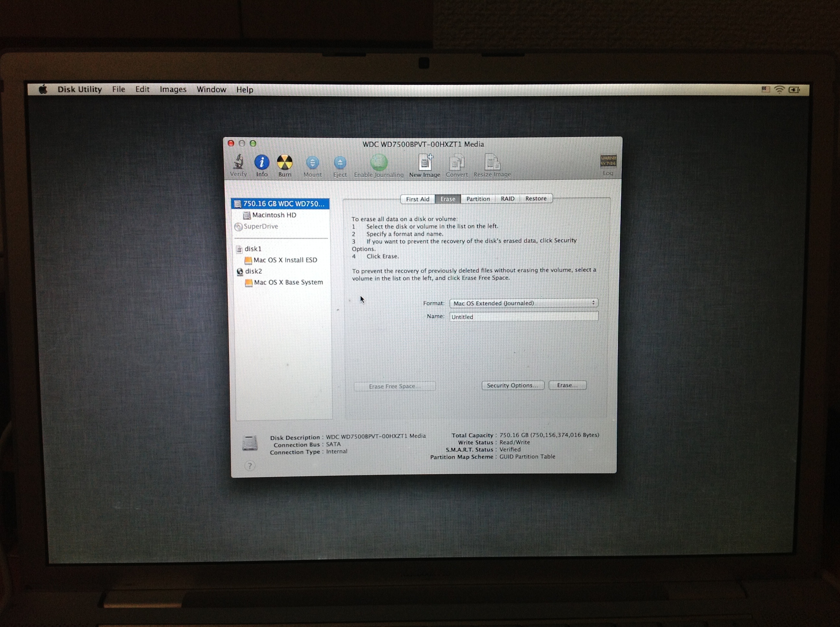The width and height of the screenshot is (840, 627).
Task: Switch to the First Aid tab
Action: pyautogui.click(x=417, y=199)
